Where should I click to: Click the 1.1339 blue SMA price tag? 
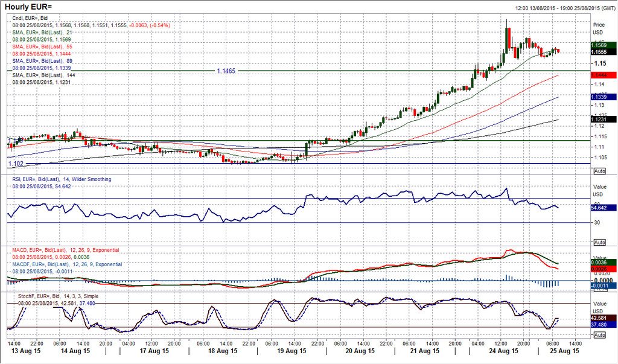604,97
